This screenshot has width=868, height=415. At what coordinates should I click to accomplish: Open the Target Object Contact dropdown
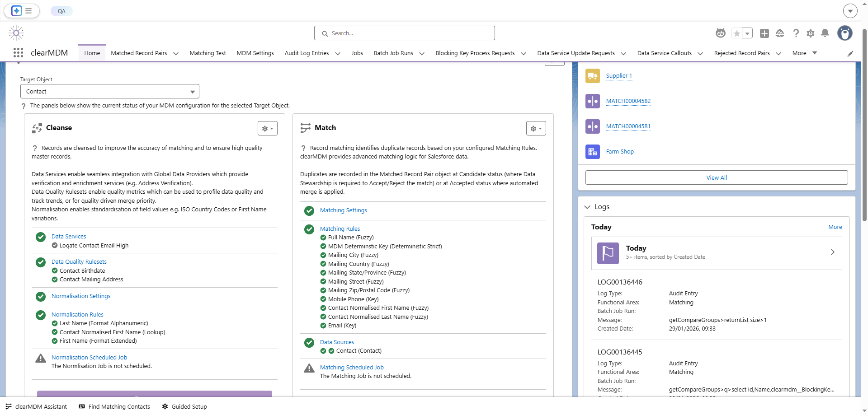[110, 91]
